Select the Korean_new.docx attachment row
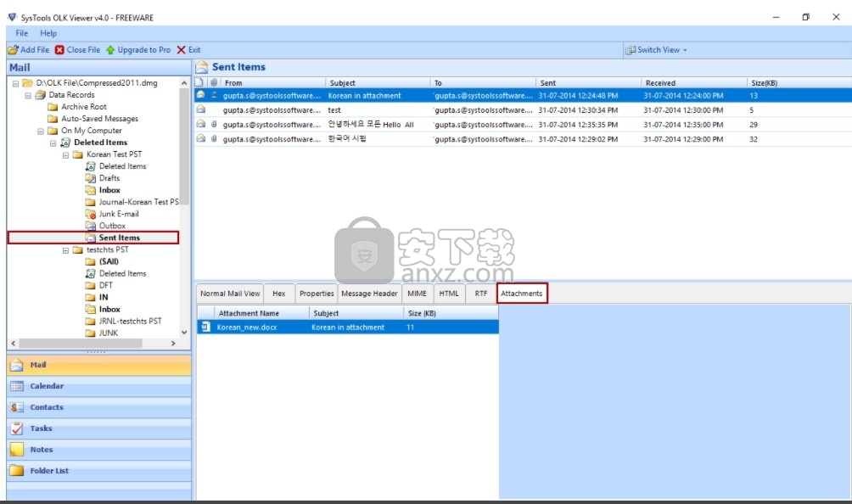The image size is (852, 504). [x=348, y=328]
